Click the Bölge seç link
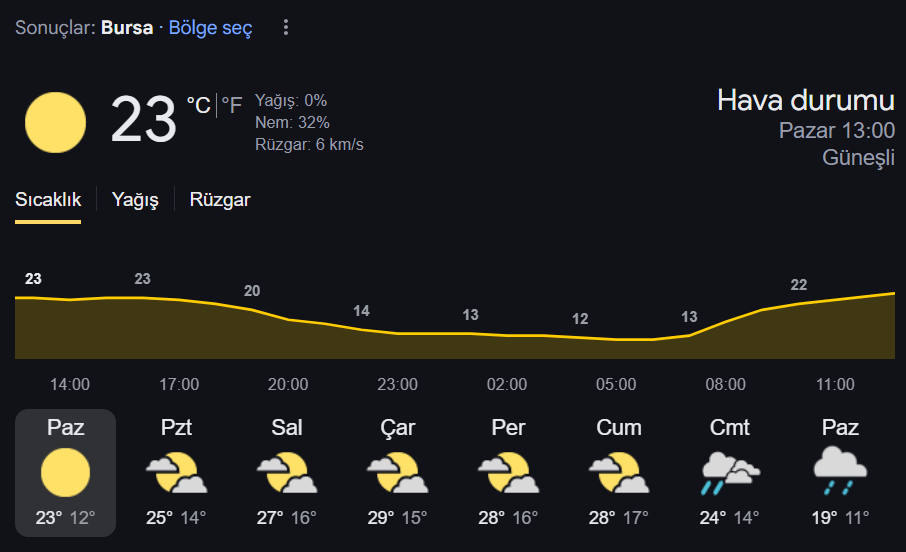 pos(210,27)
